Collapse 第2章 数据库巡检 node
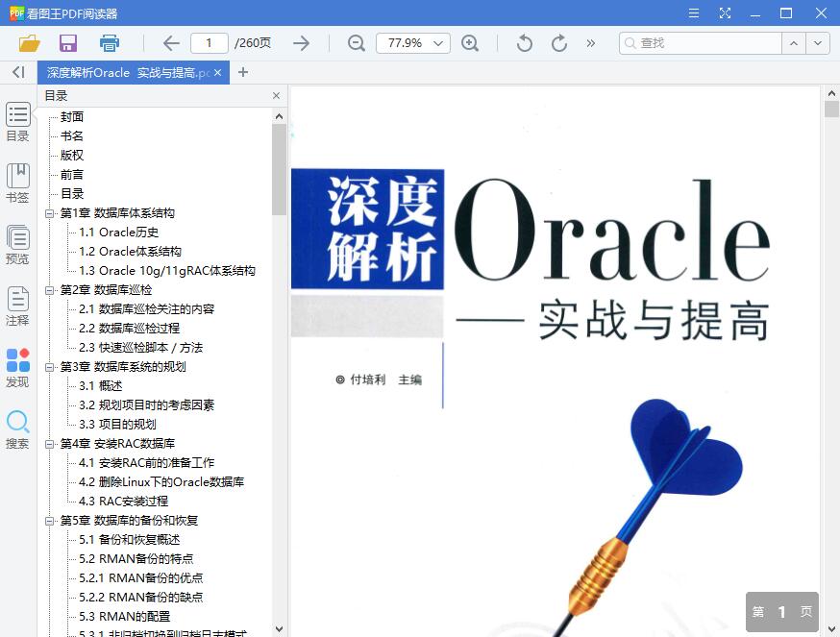840x637 pixels. pos(49,290)
